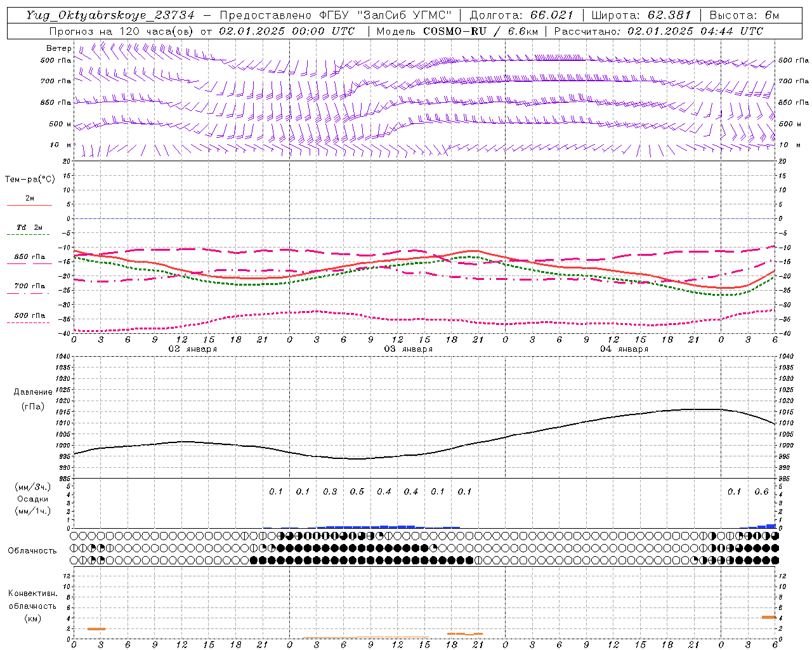Click the orange convective bar at 2 km on 02 января
Screen dimensions: 812x650
pyautogui.click(x=96, y=628)
